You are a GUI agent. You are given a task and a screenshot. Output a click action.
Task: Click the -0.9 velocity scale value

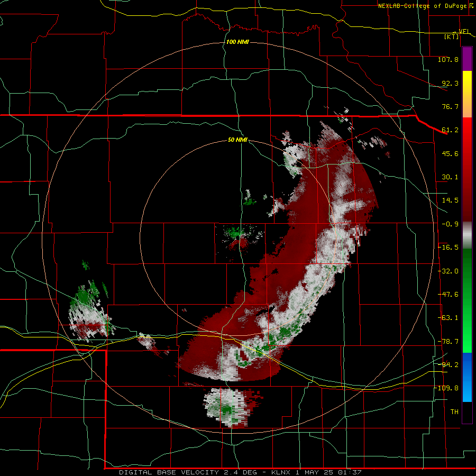click(x=450, y=224)
